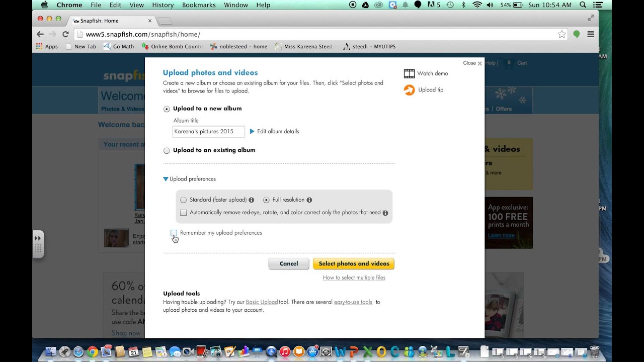Image resolution: width=644 pixels, height=362 pixels.
Task: Open the Chrome hamburger menu
Action: point(591,34)
